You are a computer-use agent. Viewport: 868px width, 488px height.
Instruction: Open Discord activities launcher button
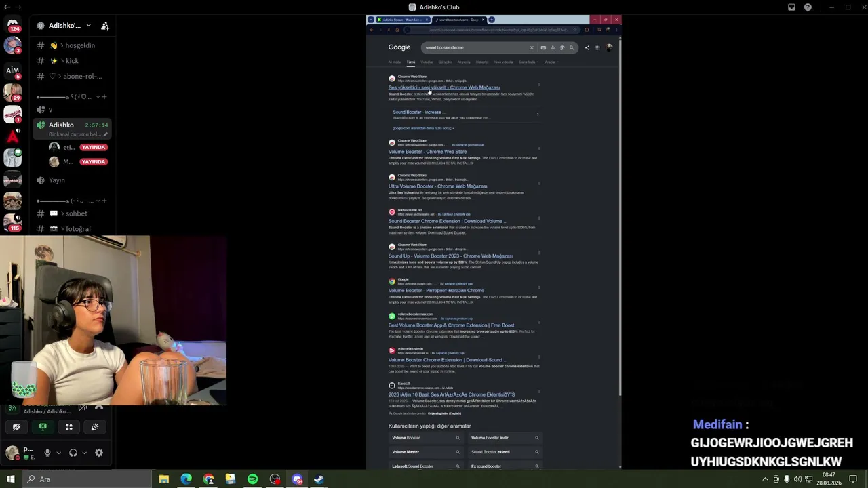pos(68,427)
